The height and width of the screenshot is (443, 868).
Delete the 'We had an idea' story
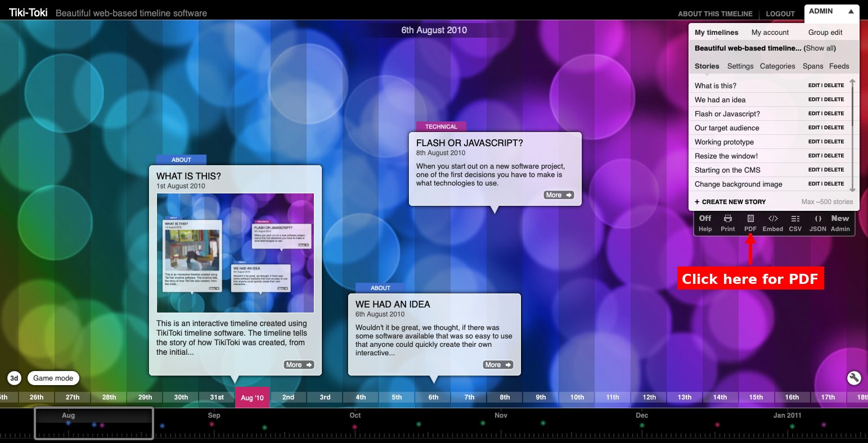834,100
